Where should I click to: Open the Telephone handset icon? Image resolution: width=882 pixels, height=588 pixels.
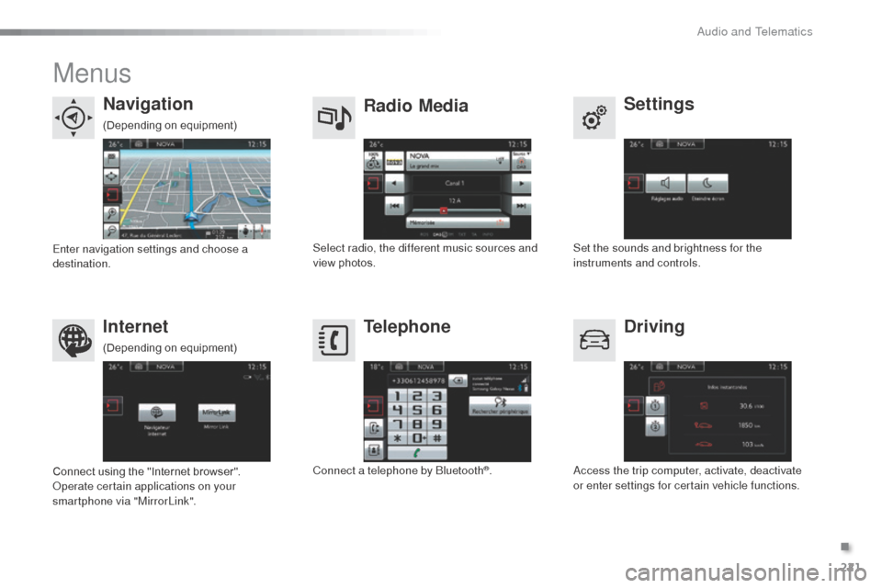pos(334,340)
